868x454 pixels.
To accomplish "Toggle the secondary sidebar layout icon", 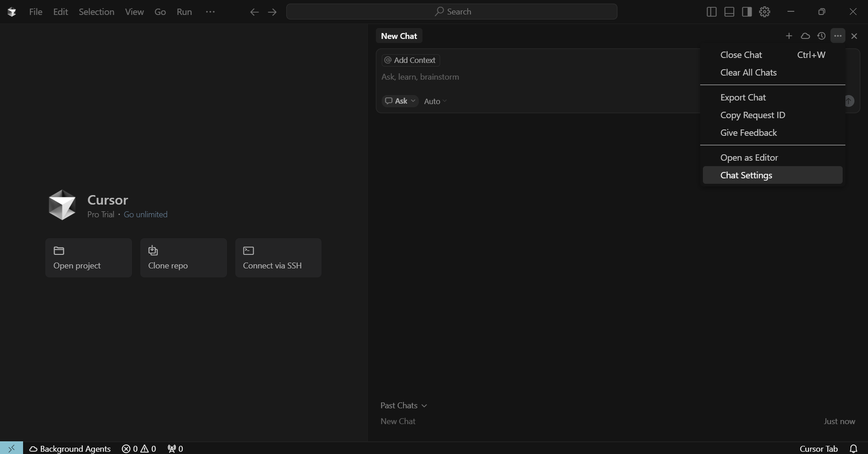I will tap(747, 12).
